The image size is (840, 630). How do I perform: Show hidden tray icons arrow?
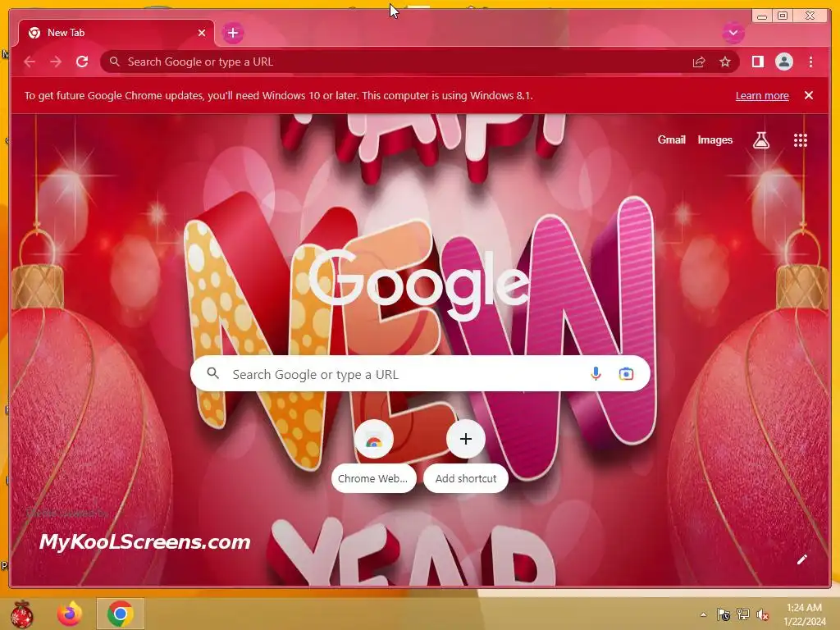(x=703, y=614)
